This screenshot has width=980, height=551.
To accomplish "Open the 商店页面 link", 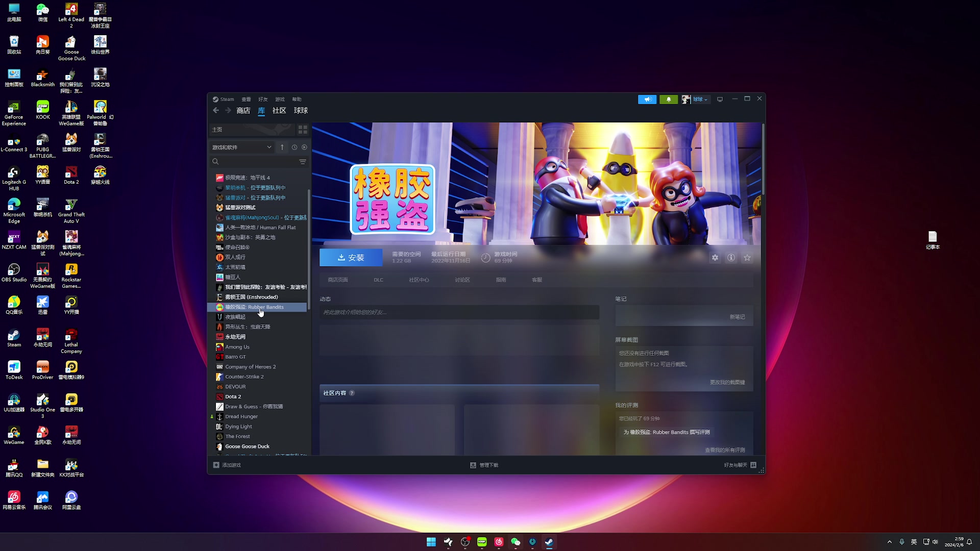I will tap(338, 280).
